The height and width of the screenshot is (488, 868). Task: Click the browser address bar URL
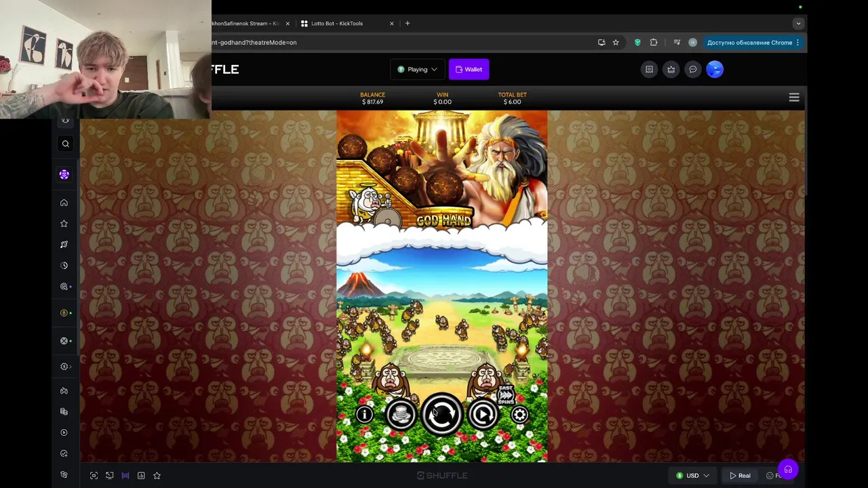[254, 42]
